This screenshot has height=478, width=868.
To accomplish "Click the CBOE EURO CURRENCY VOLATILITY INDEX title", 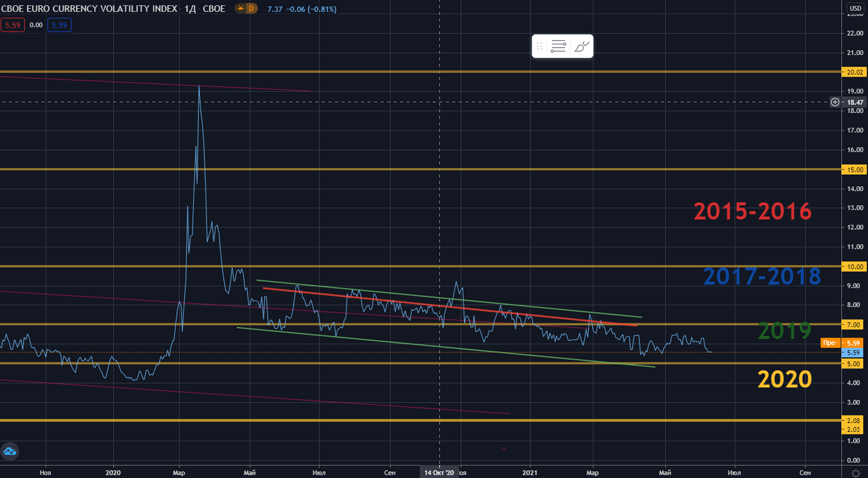I will click(x=89, y=9).
